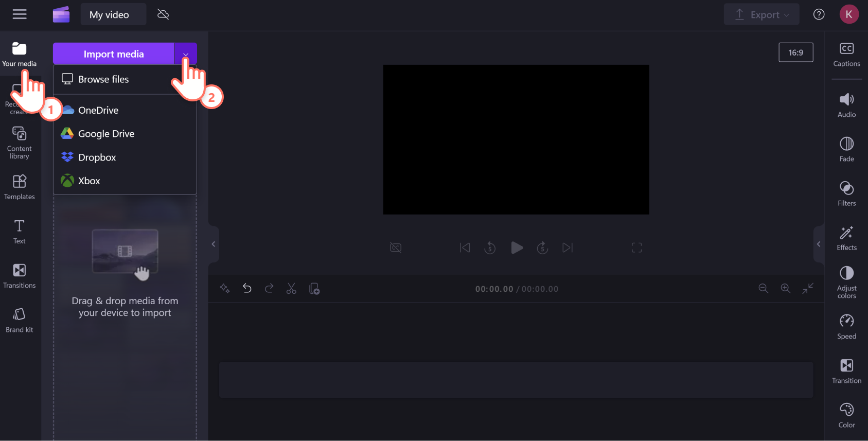
Task: Open the Color panel
Action: point(846,416)
